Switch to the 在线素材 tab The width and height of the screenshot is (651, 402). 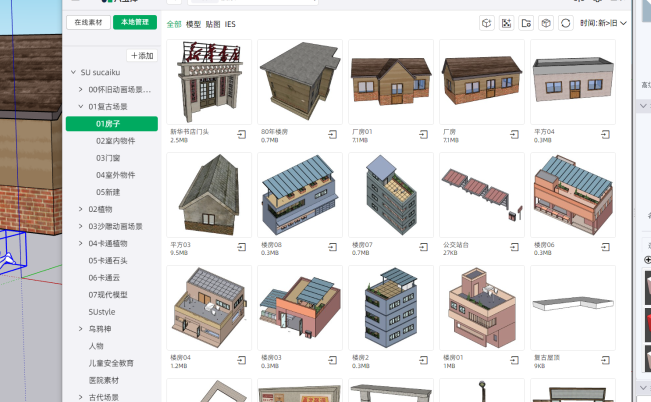coord(88,22)
